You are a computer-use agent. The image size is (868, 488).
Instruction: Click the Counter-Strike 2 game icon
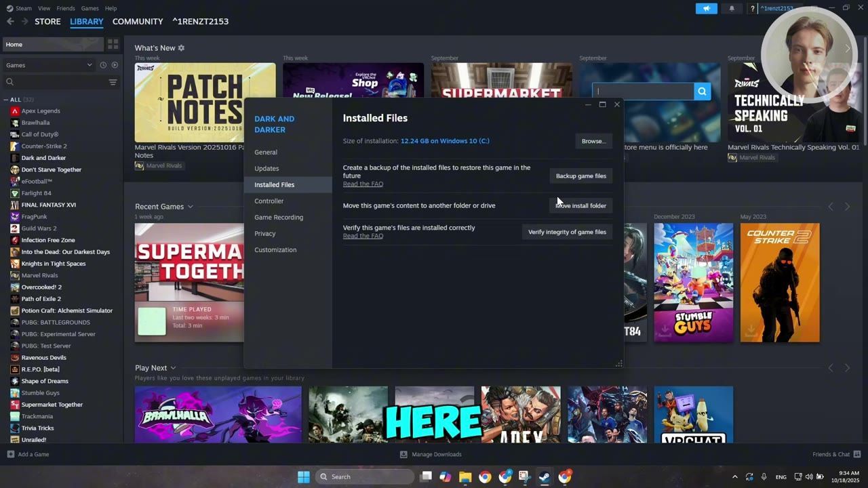pos(15,146)
